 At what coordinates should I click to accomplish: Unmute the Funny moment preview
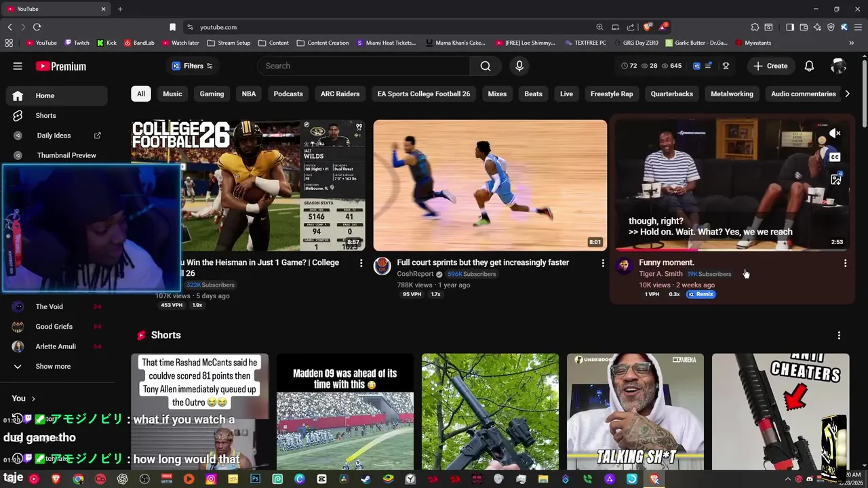click(835, 134)
